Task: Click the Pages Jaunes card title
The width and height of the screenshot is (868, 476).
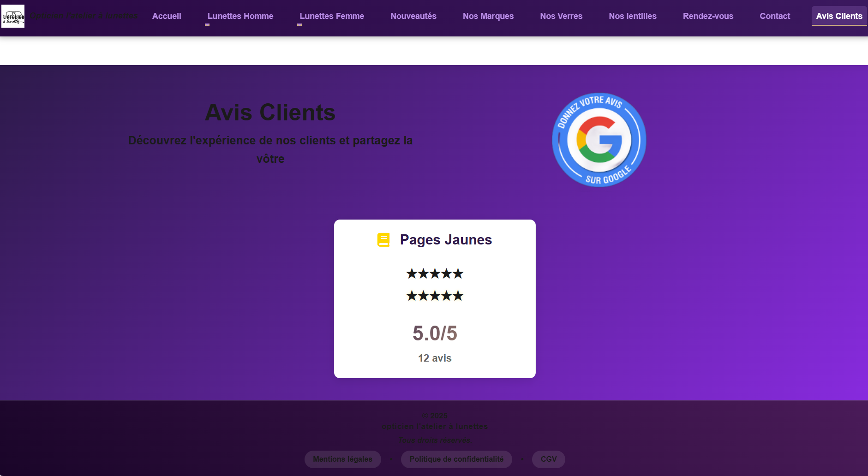Action: click(445, 240)
